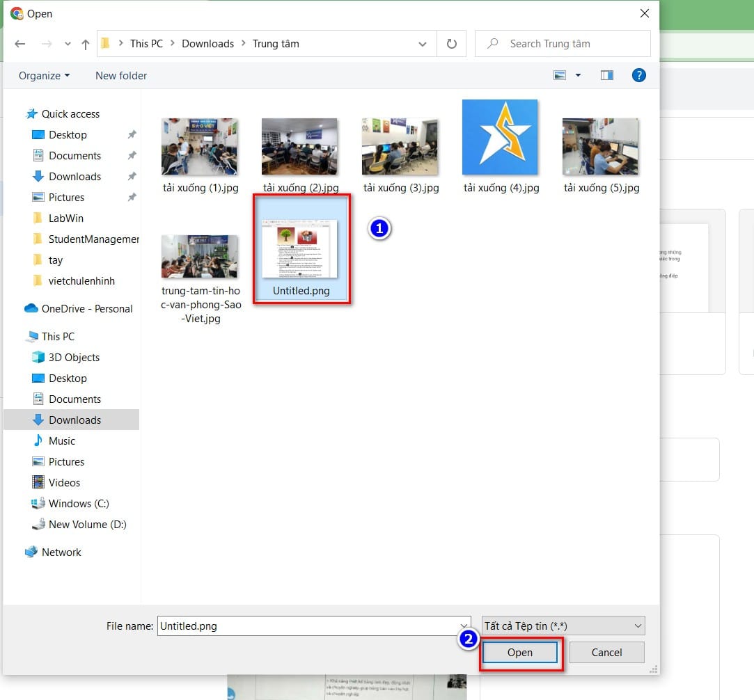Close the Open dialog window
The height and width of the screenshot is (700, 754).
tap(645, 13)
